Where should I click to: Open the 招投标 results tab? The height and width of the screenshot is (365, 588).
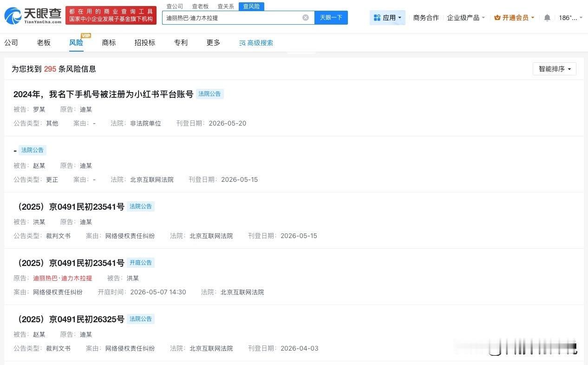click(145, 43)
